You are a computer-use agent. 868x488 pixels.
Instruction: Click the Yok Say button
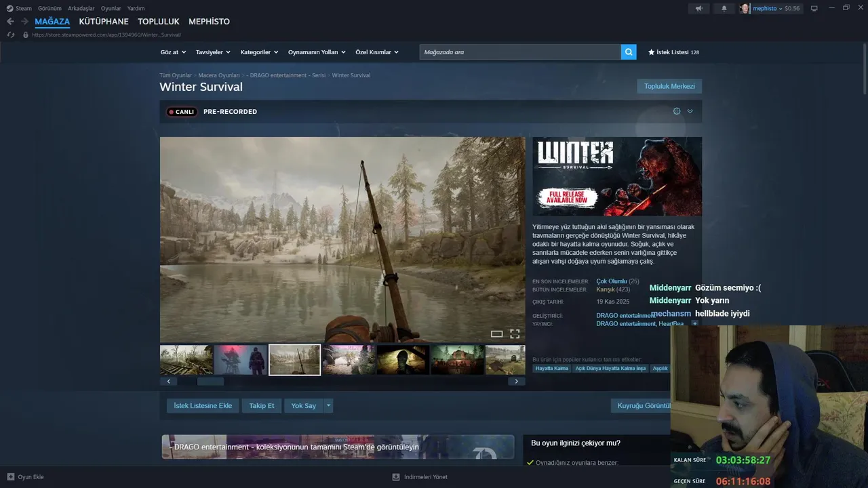coord(304,406)
